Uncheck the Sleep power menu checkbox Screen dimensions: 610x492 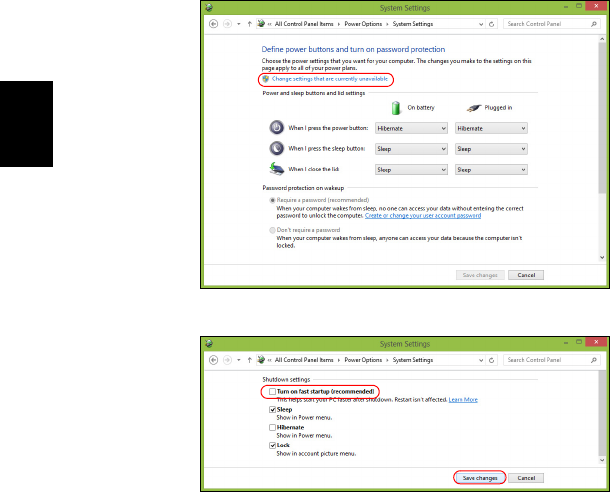click(273, 410)
